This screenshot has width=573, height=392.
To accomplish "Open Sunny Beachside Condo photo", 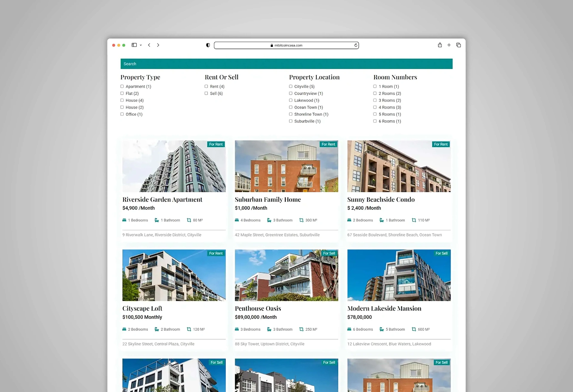I will pyautogui.click(x=399, y=166).
